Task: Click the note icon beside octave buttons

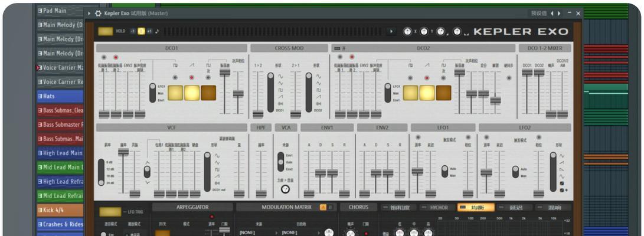Action: (x=157, y=31)
